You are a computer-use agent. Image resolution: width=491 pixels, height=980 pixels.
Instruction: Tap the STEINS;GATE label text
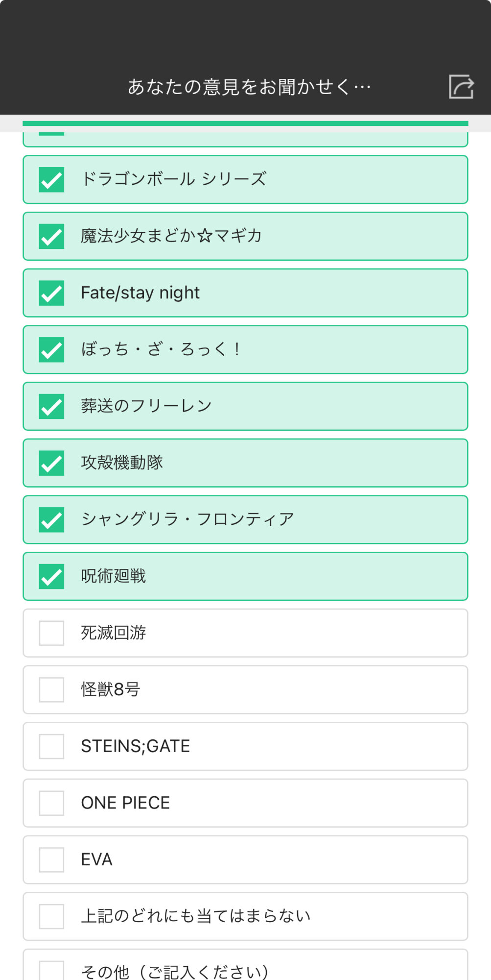point(135,746)
